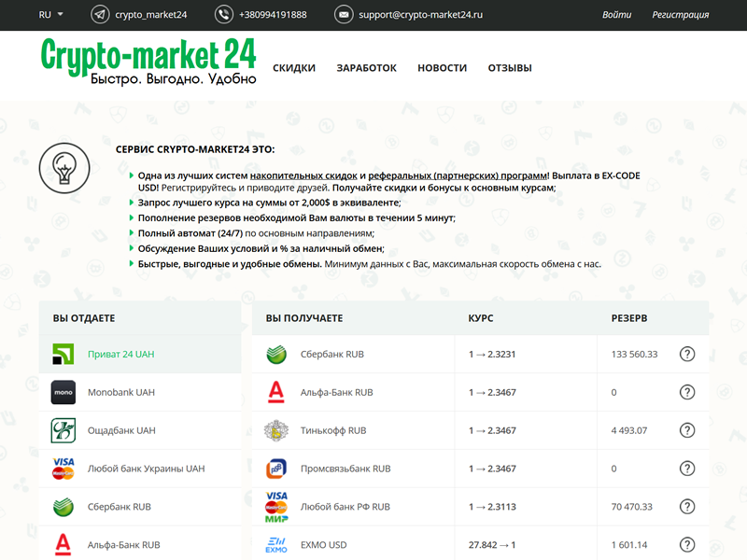Viewport: 747px width, 560px height.
Task: Click the Telegram icon for crypto_market24
Action: [x=100, y=15]
